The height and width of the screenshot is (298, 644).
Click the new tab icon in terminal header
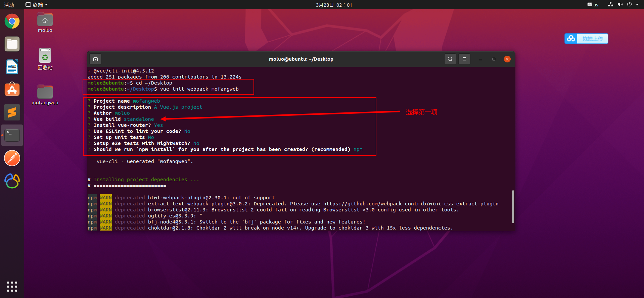tap(96, 59)
